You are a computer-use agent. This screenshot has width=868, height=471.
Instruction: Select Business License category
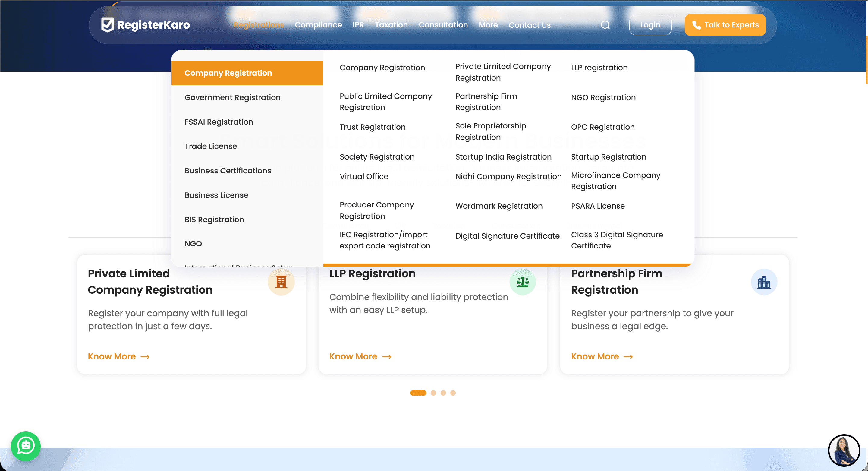coord(247,195)
